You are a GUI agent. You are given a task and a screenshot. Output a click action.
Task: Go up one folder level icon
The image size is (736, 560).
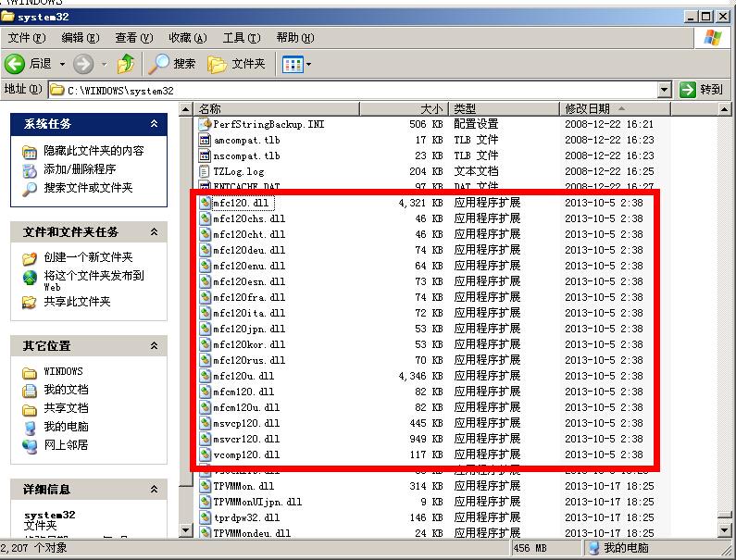click(x=126, y=64)
